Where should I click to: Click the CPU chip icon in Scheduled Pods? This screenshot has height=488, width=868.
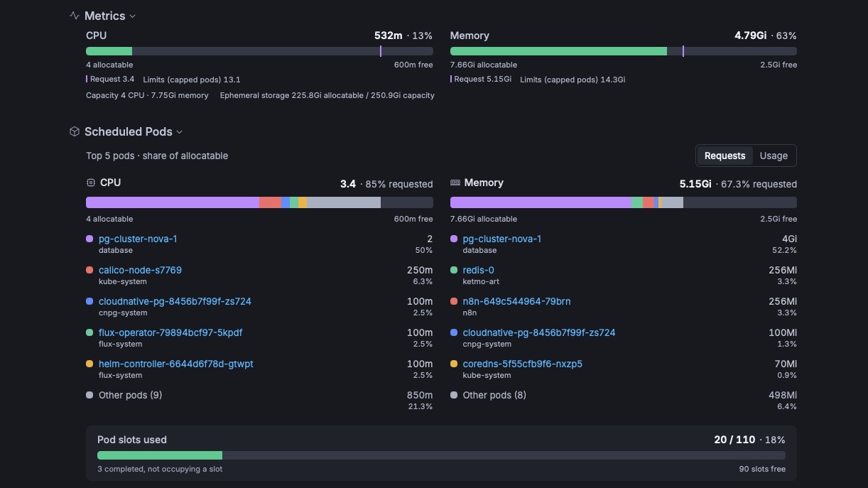pyautogui.click(x=90, y=183)
